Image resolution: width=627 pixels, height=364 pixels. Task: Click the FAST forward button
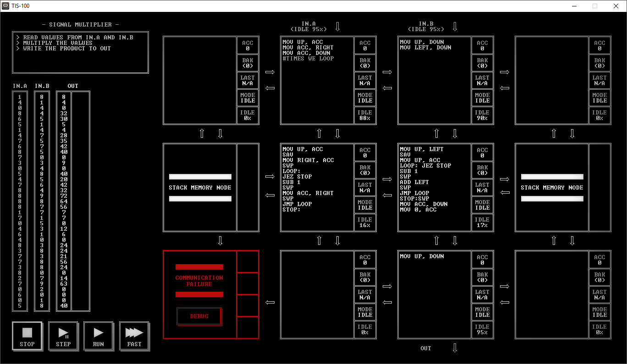[134, 336]
